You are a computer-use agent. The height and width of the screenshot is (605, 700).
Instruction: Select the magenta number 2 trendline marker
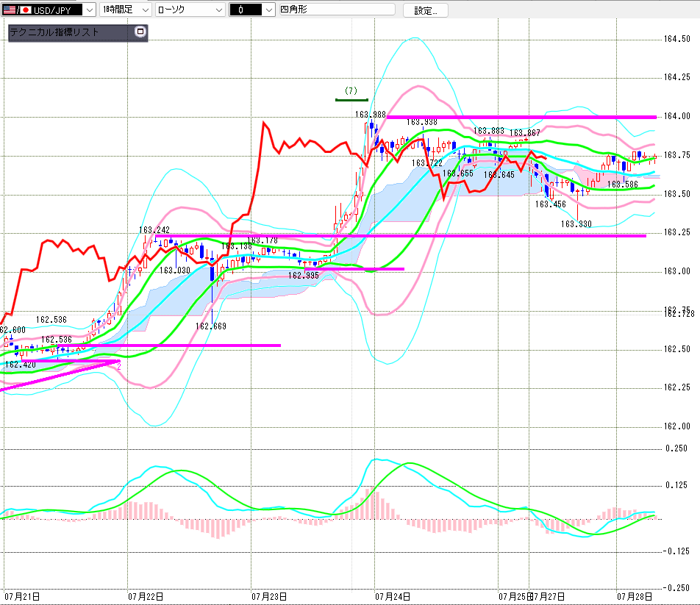[x=119, y=367]
